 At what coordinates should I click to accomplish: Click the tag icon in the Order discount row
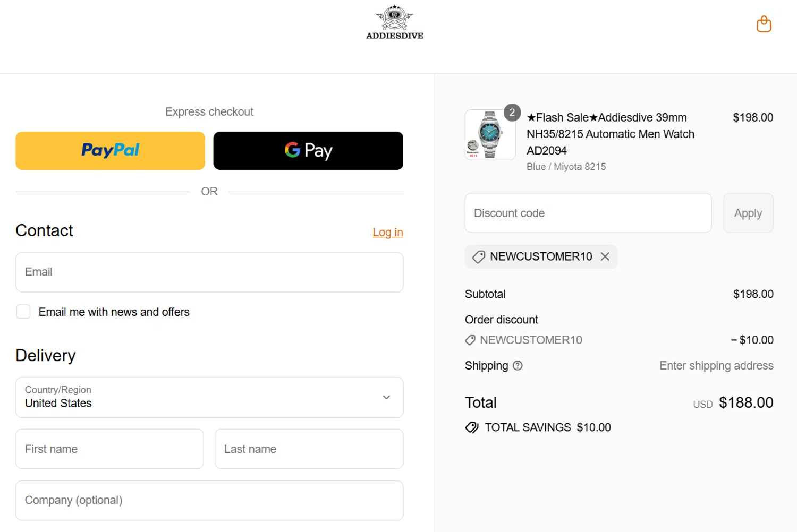pos(470,340)
